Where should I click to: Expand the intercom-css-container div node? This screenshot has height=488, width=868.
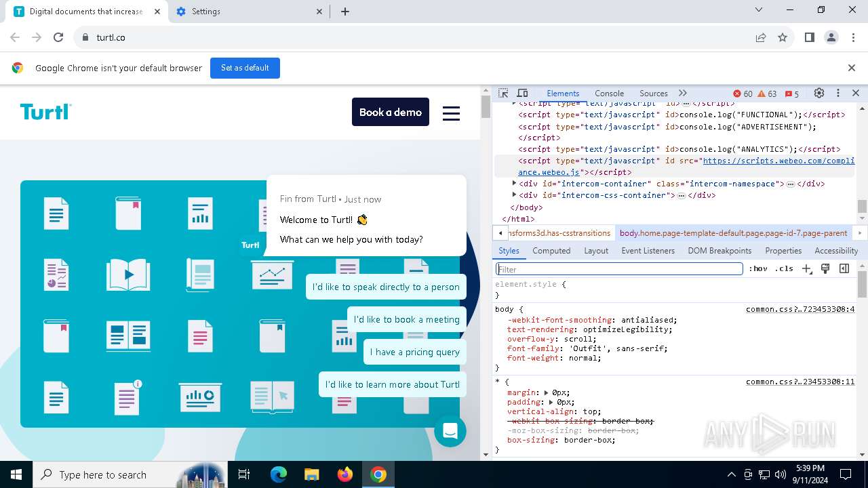[x=514, y=195]
